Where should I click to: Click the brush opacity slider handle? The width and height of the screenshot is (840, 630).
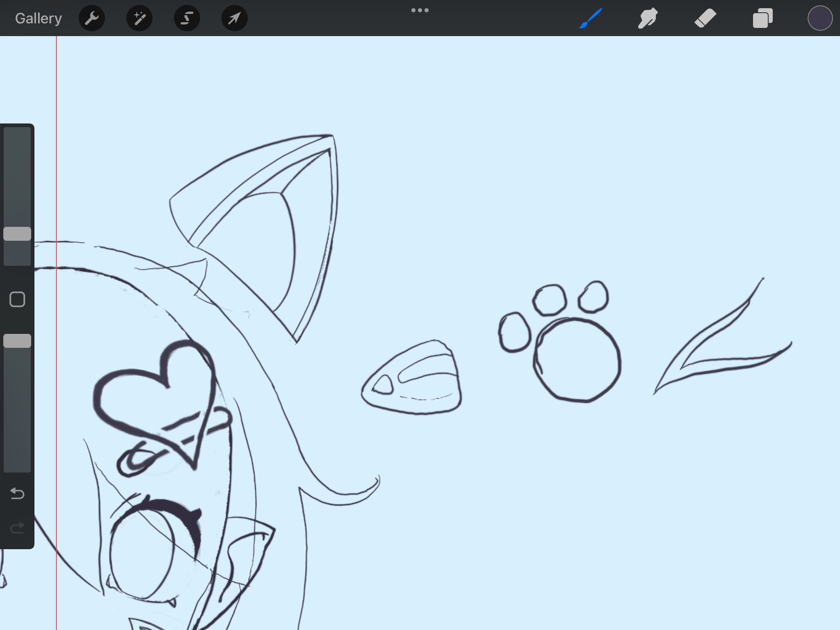(x=17, y=341)
